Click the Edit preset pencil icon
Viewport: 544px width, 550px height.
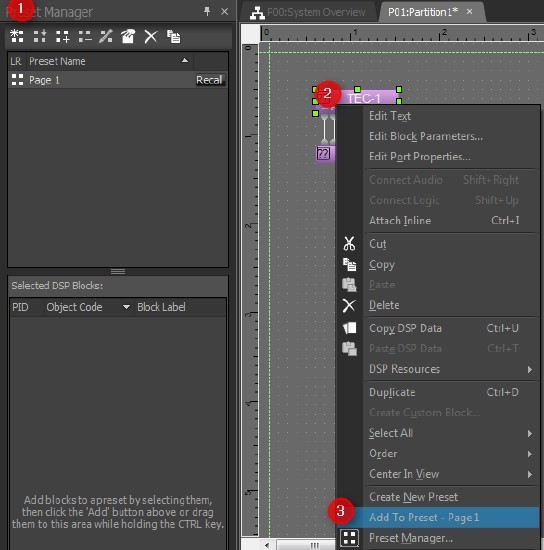106,36
